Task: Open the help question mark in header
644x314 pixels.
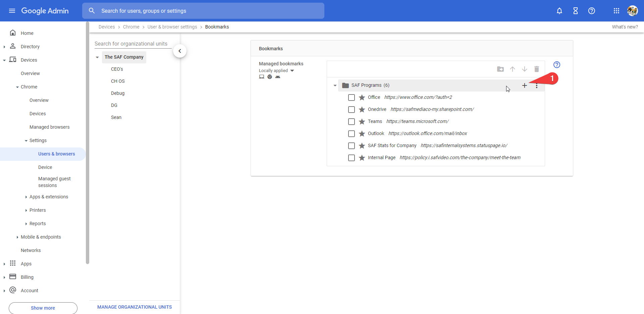Action: pos(592,11)
